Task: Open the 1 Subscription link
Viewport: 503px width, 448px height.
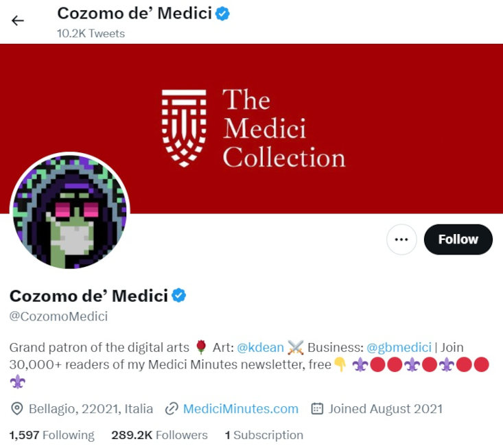Action: (264, 435)
